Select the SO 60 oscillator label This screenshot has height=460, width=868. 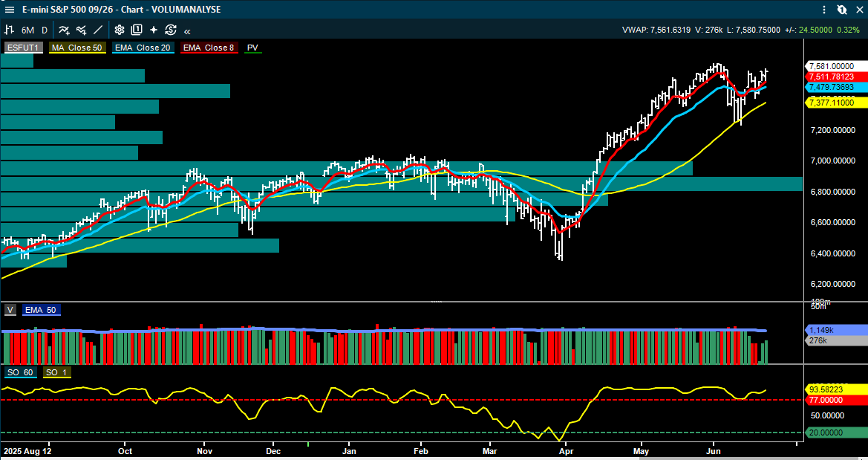(20, 372)
